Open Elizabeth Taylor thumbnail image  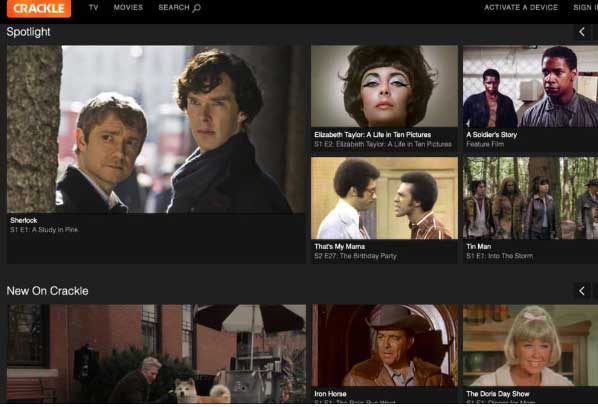(384, 87)
